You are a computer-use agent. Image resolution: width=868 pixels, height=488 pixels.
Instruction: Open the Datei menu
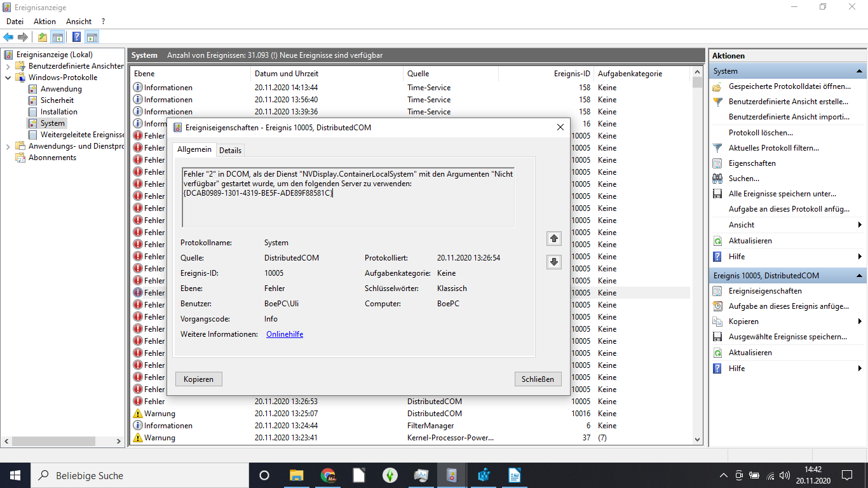[x=15, y=22]
